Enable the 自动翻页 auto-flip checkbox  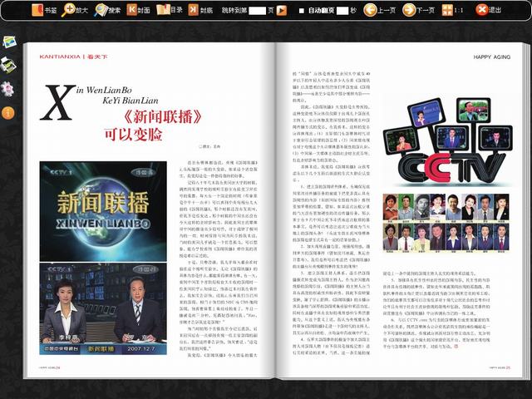(x=301, y=11)
